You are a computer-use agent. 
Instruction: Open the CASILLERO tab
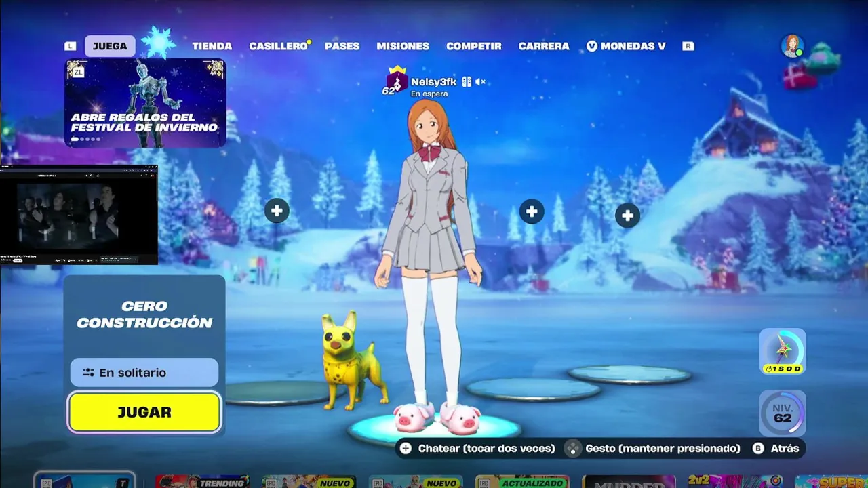coord(278,46)
